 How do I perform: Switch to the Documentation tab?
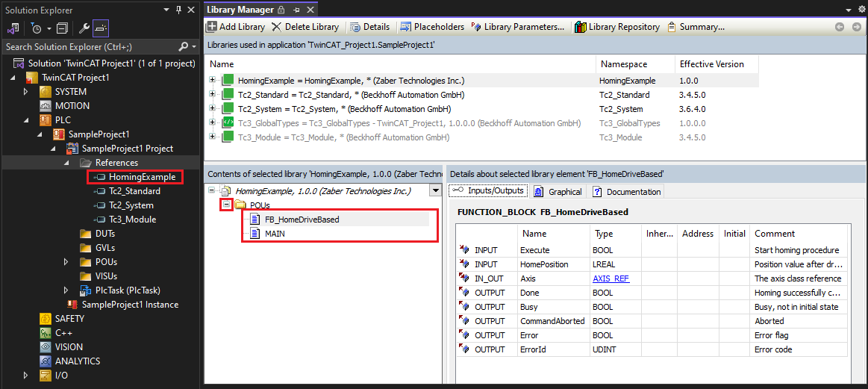(627, 191)
